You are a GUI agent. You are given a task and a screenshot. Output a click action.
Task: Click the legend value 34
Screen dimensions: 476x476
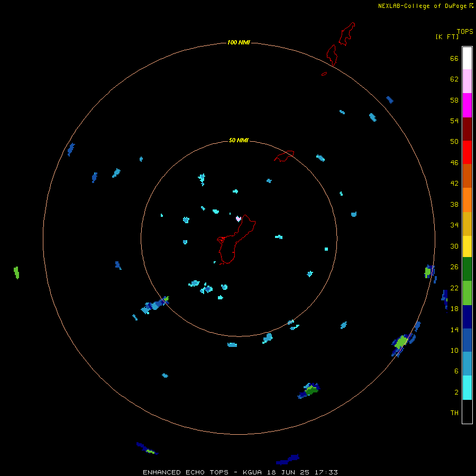pyautogui.click(x=454, y=225)
